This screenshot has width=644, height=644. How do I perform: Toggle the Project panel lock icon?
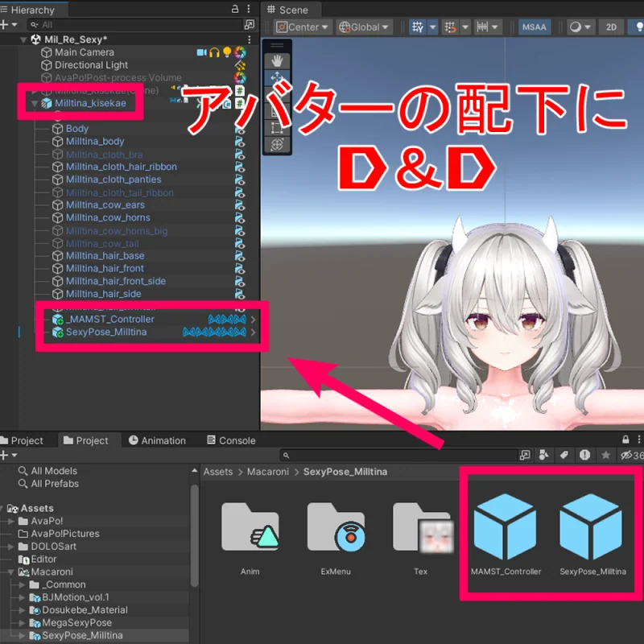pyautogui.click(x=625, y=440)
